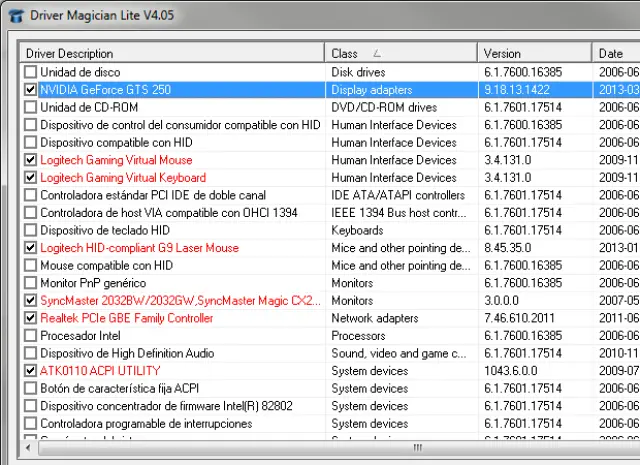Uncheck the ATK0110 ACPI UTILITY checkbox
The width and height of the screenshot is (640, 465).
[x=30, y=371]
